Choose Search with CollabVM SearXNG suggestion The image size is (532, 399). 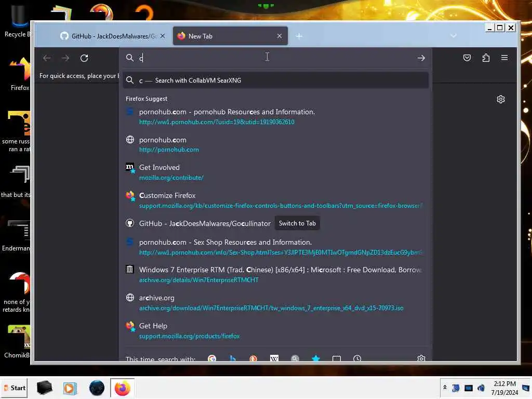pos(275,81)
